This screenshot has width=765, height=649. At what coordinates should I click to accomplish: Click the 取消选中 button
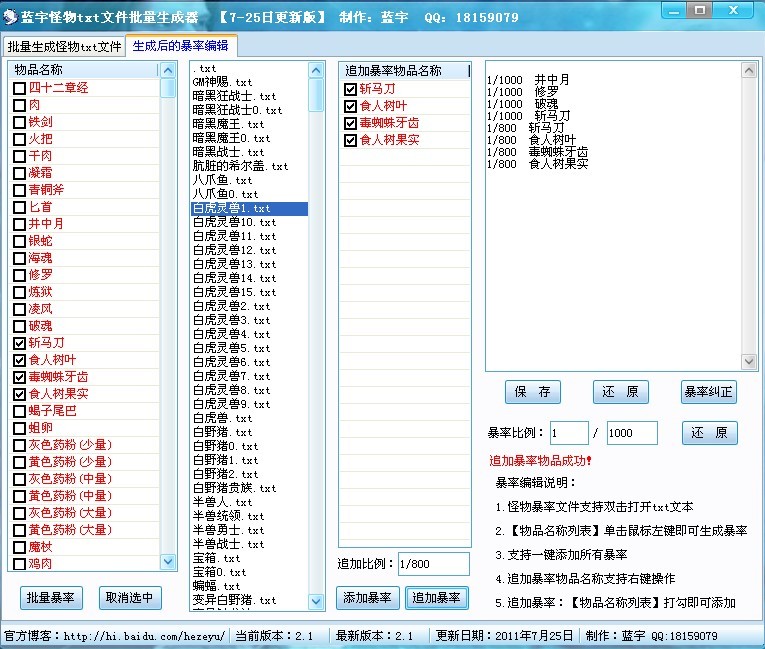coord(130,598)
